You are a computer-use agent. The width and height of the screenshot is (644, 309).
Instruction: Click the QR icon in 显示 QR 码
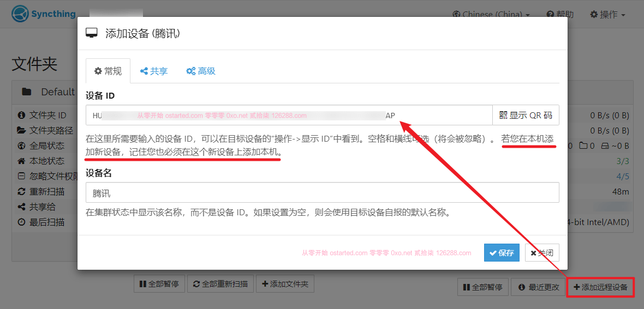click(x=503, y=115)
